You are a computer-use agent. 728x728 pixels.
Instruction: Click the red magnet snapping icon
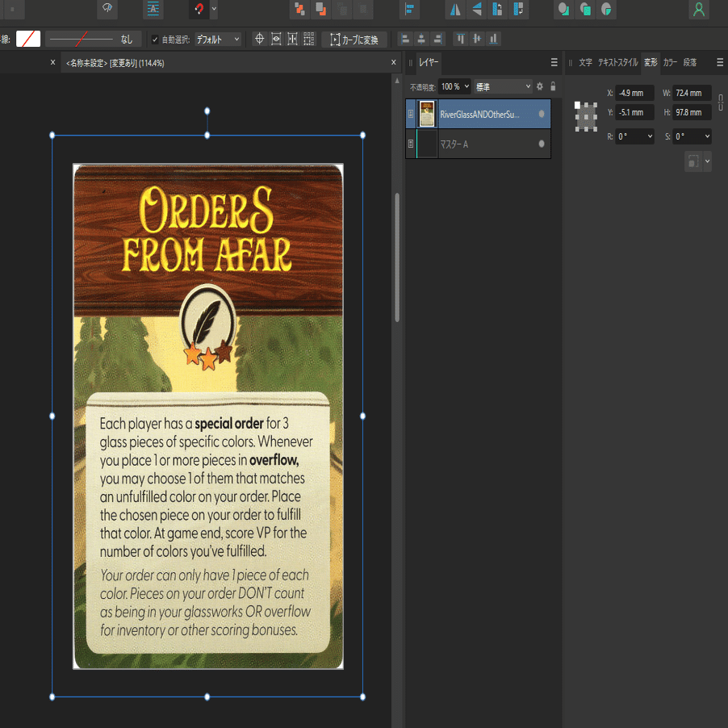click(x=198, y=10)
